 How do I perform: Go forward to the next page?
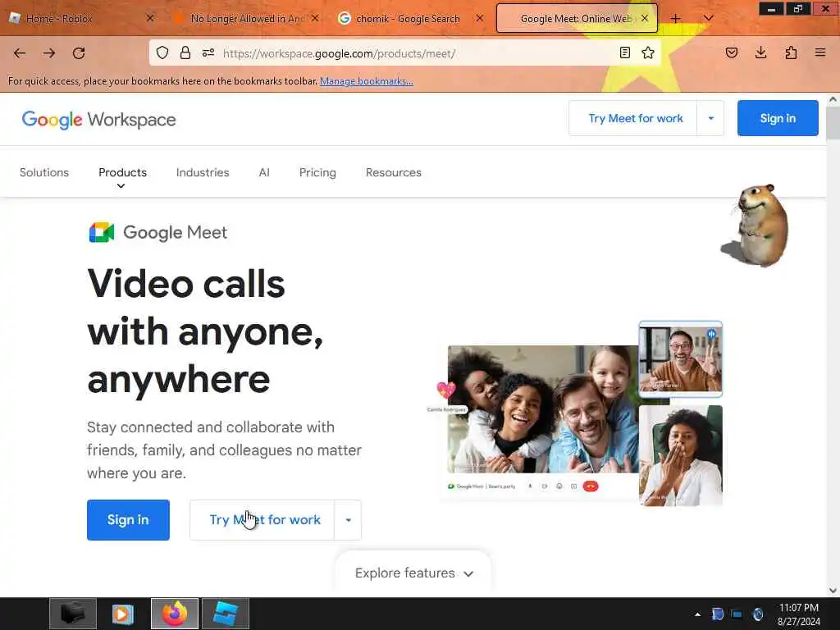tap(49, 53)
